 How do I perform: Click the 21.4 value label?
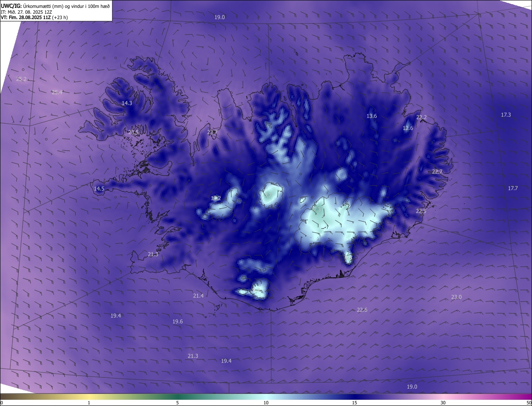point(198,296)
